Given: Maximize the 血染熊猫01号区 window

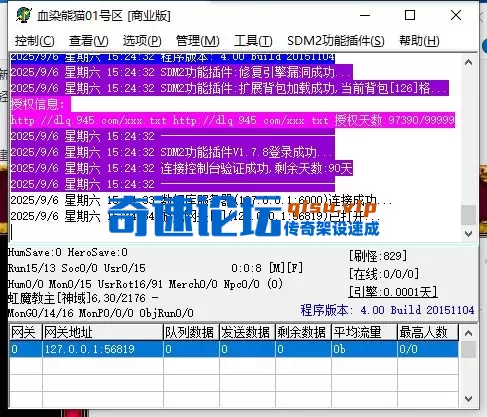Looking at the screenshot, I should coord(410,15).
